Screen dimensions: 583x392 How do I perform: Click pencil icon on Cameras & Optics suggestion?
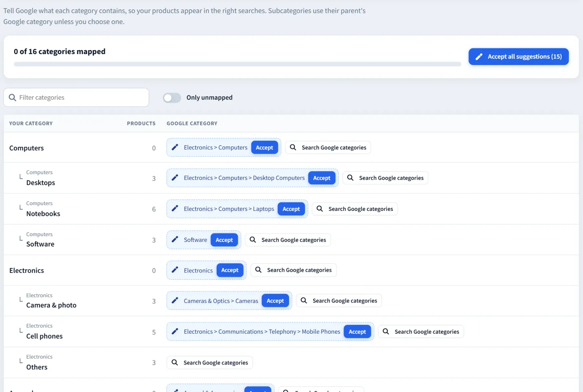pos(175,301)
